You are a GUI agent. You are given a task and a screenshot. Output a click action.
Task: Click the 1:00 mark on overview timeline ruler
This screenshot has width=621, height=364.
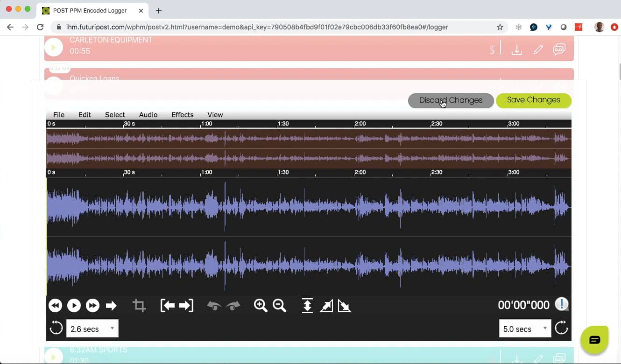206,124
